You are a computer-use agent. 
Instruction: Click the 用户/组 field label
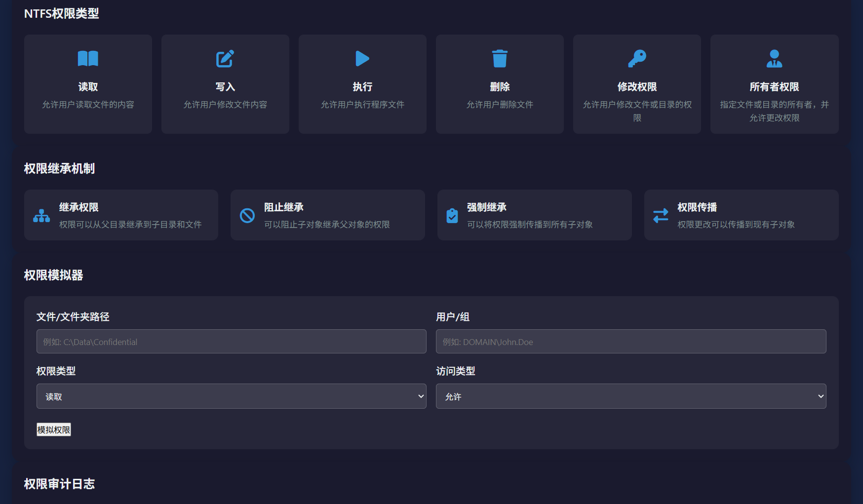(453, 317)
